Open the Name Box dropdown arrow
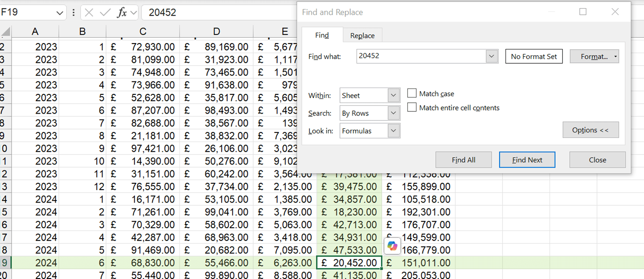644x279 pixels. pyautogui.click(x=60, y=13)
